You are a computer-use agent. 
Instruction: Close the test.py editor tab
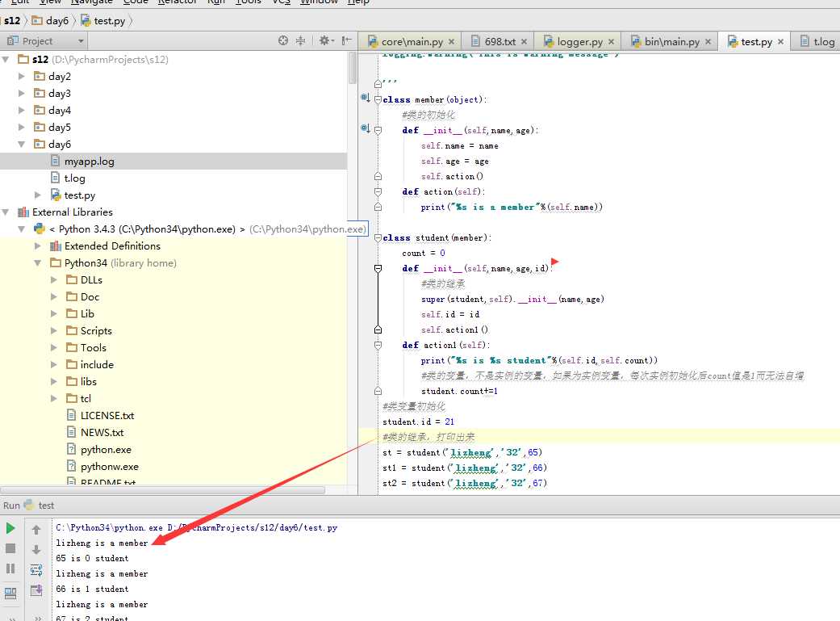(780, 42)
